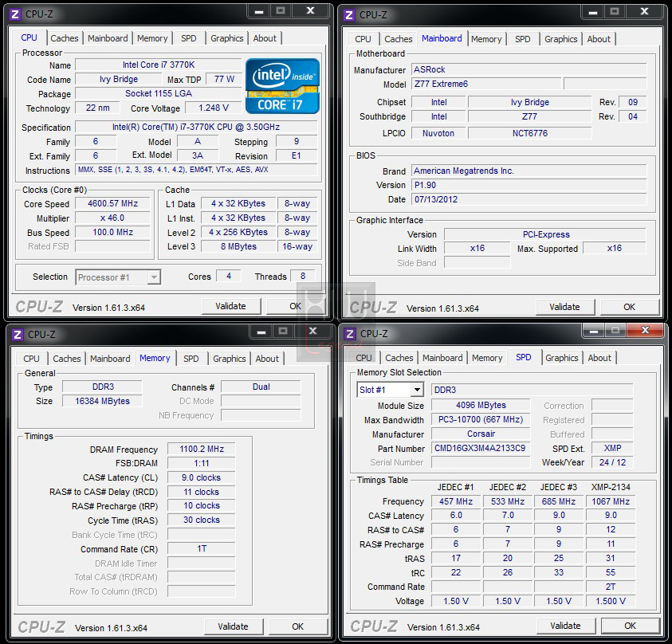The width and height of the screenshot is (672, 644).
Task: Click the Max Bandwidth PC3-10700 value
Action: pyautogui.click(x=481, y=419)
